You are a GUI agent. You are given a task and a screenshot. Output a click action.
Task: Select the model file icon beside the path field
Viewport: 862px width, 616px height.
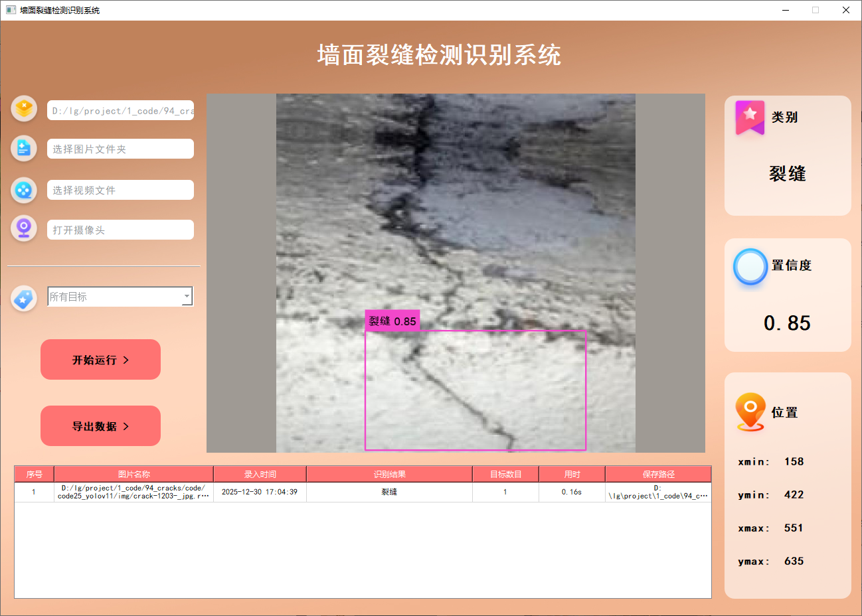point(24,108)
